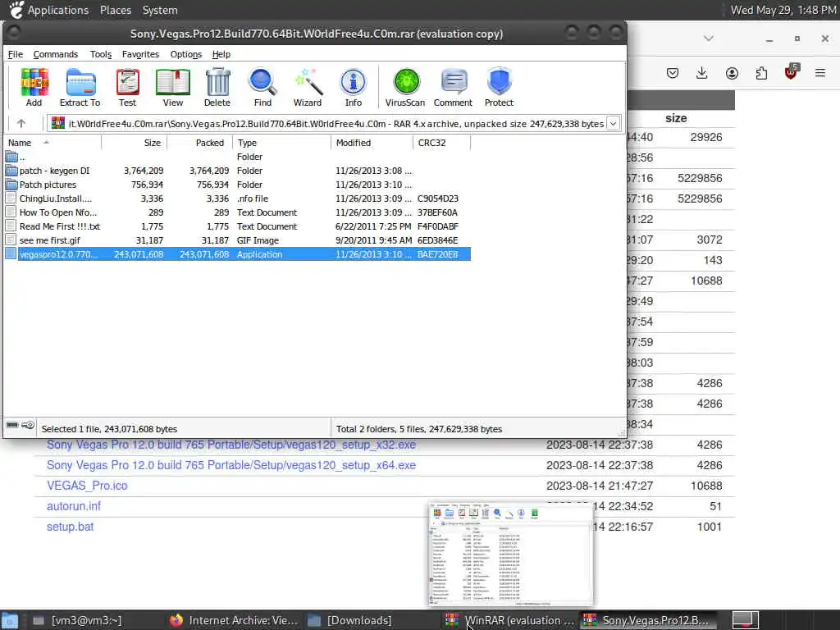Viewport: 840px width, 630px height.
Task: Sort by the CRC32 column header
Action: [x=442, y=143]
